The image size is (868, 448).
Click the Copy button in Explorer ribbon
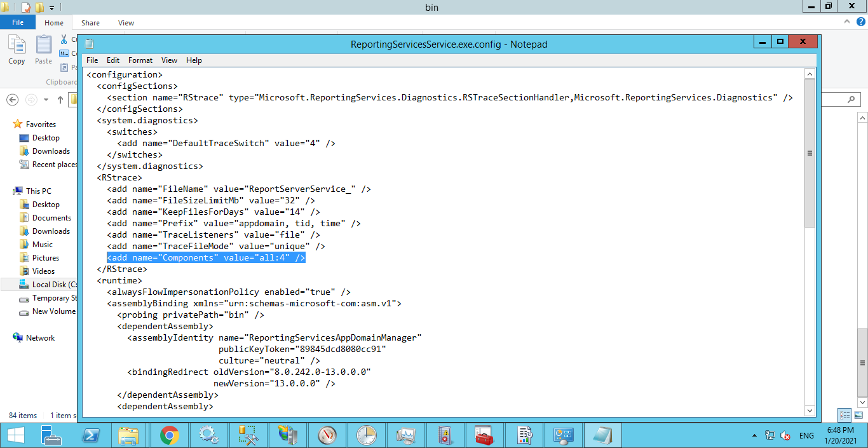pyautogui.click(x=17, y=50)
